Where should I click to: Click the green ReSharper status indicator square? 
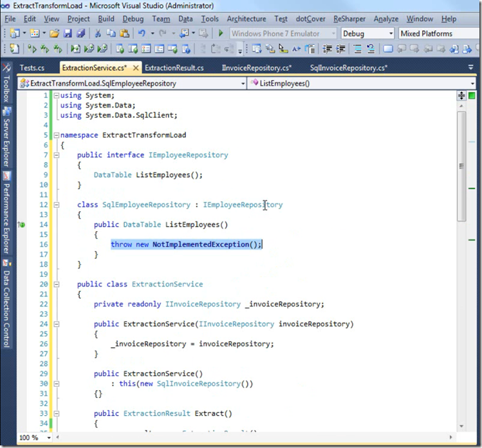[x=472, y=96]
